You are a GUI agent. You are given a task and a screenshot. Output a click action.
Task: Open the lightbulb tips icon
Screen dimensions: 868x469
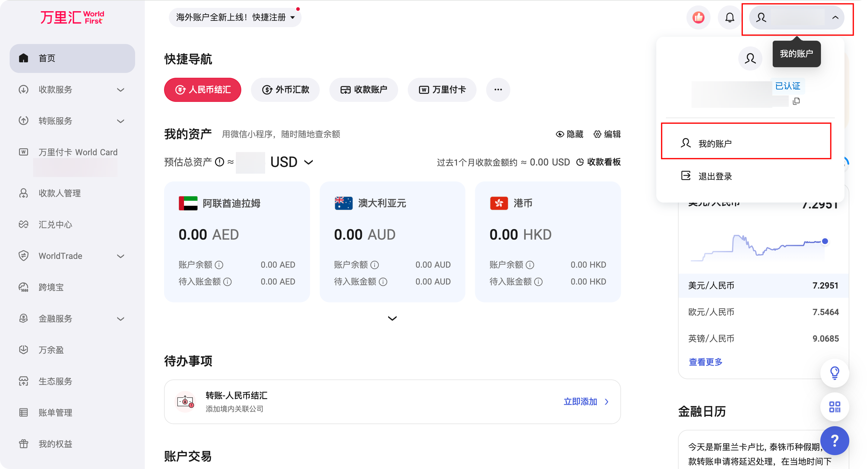835,373
